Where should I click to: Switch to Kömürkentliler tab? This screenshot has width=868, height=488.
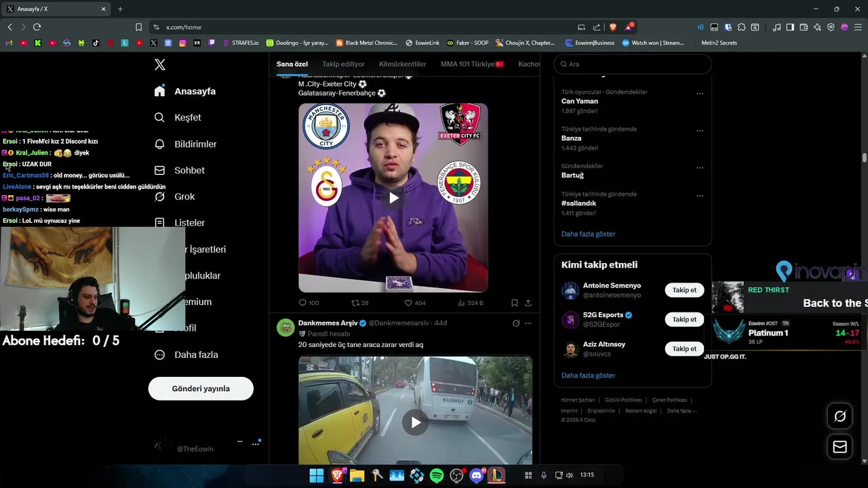403,64
